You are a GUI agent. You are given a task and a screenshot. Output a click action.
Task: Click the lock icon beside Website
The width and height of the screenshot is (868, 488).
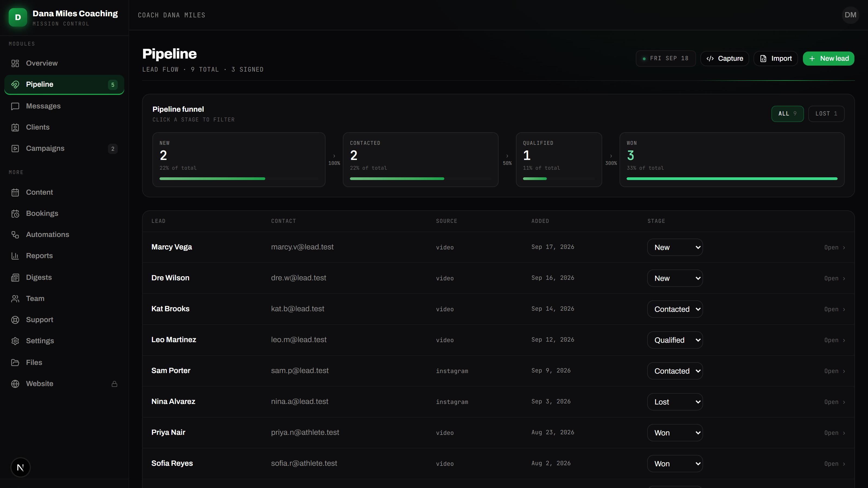[x=114, y=384]
